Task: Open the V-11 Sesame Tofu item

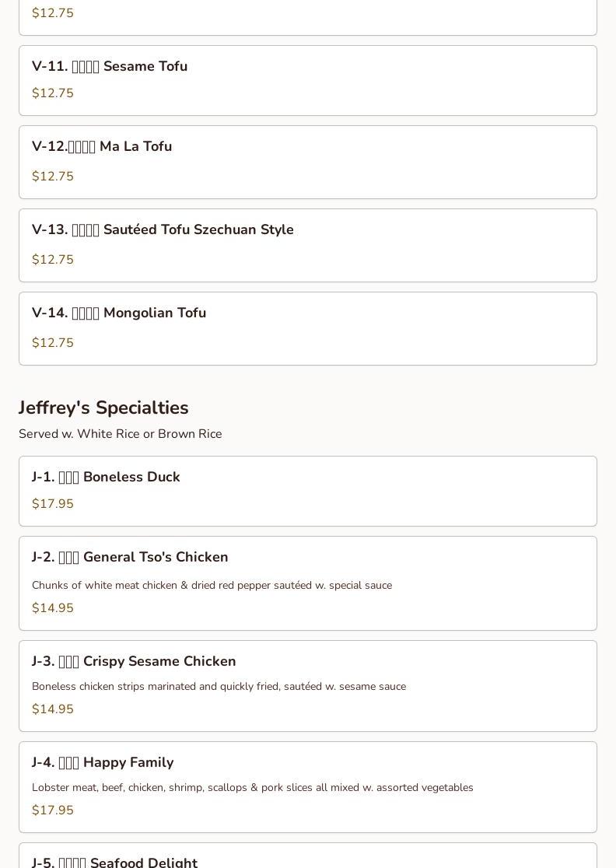Action: tap(110, 67)
